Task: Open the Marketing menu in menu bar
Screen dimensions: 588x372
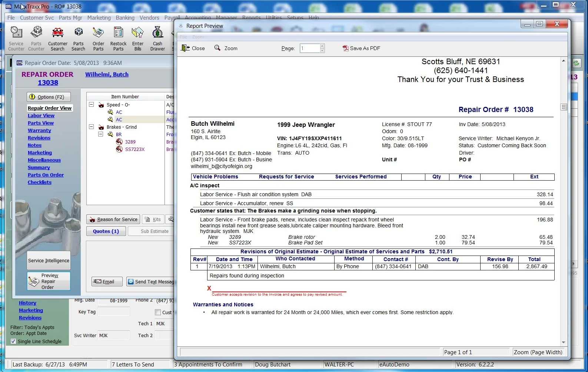Action: [x=99, y=17]
